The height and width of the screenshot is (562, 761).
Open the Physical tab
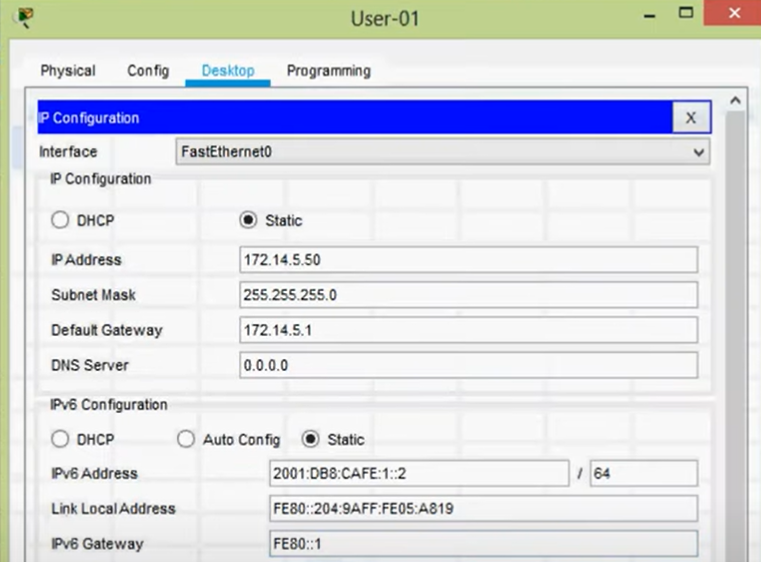[x=68, y=71]
